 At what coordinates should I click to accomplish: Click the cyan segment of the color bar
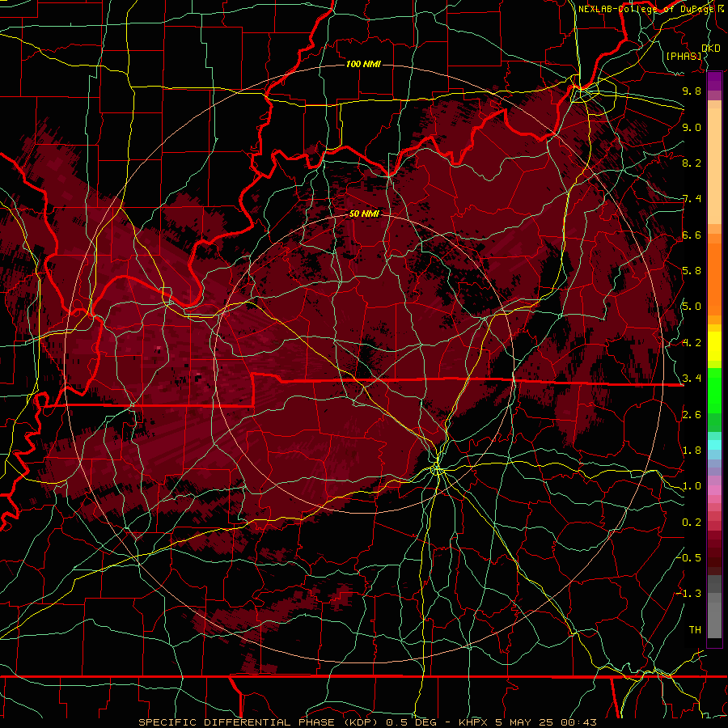point(714,445)
